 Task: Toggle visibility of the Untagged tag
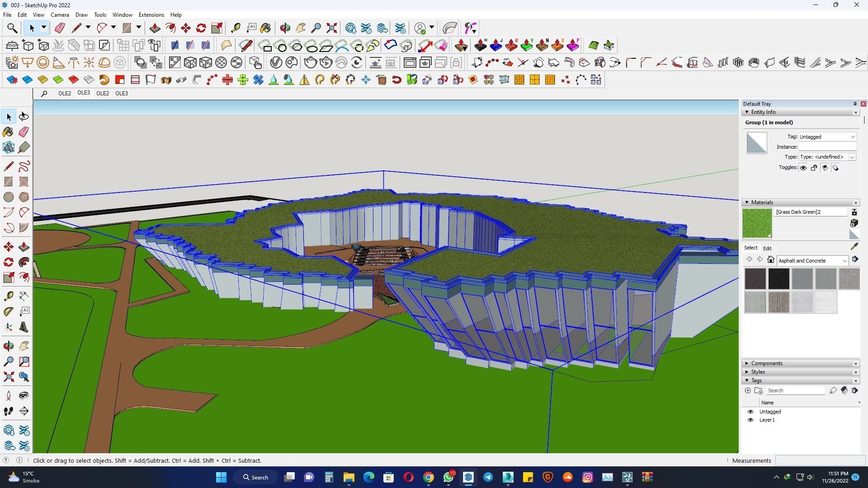[750, 412]
